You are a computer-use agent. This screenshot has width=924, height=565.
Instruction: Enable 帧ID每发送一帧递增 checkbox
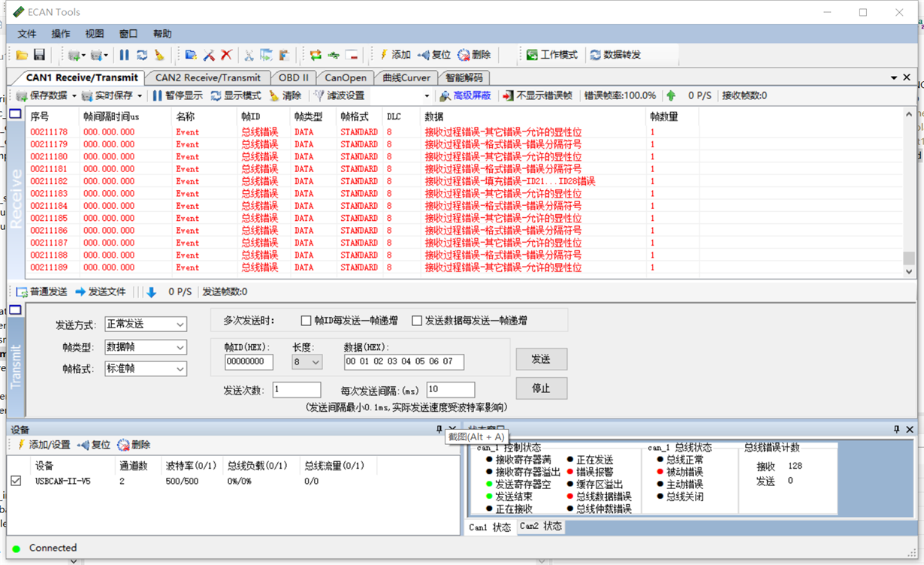[x=306, y=321]
